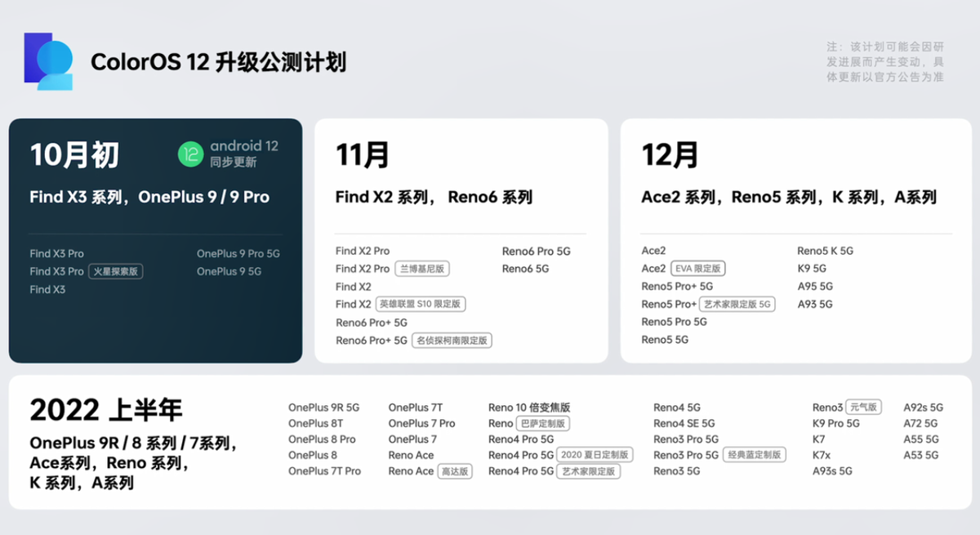Click the green Android 12 logo

pyautogui.click(x=190, y=154)
